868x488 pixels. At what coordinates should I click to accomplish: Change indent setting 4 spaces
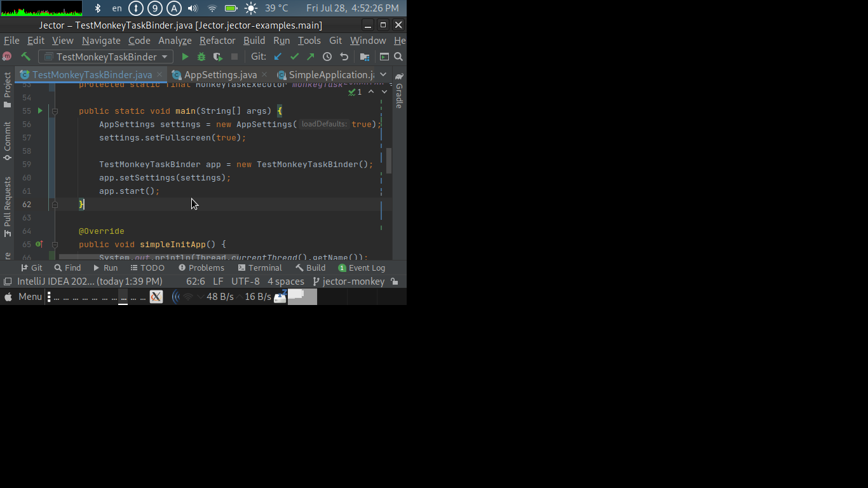coord(286,281)
